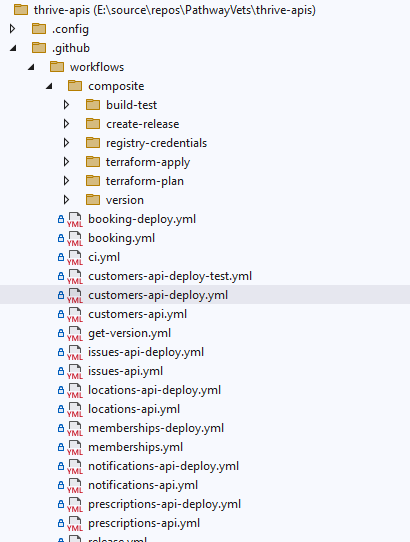Select the notifications-api-deploy.yml file name
Screen dimensions: 410x542
click(164, 466)
